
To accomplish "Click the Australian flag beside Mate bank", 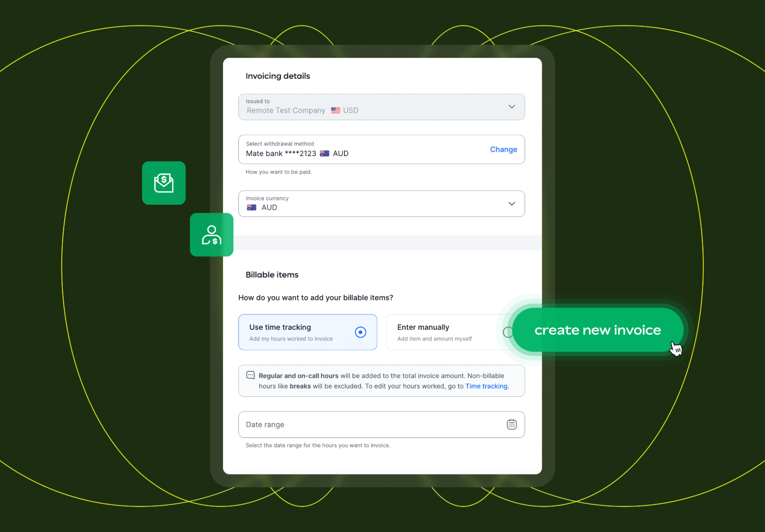I will (324, 153).
